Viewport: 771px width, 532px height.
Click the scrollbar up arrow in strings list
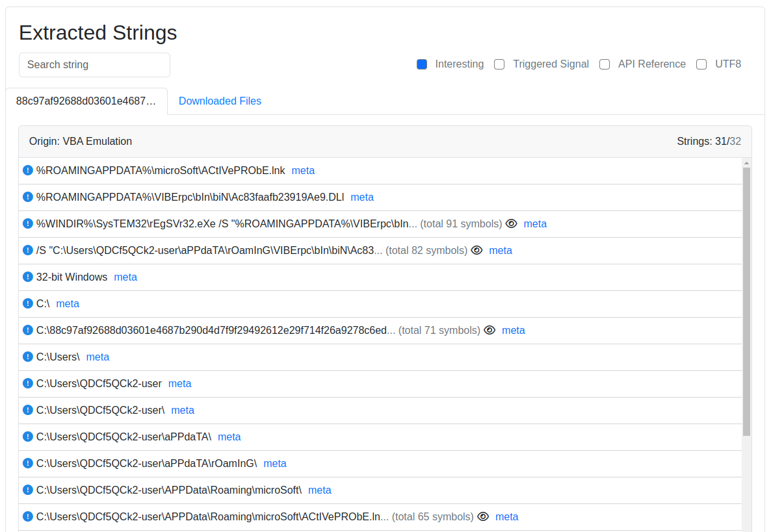coord(746,162)
